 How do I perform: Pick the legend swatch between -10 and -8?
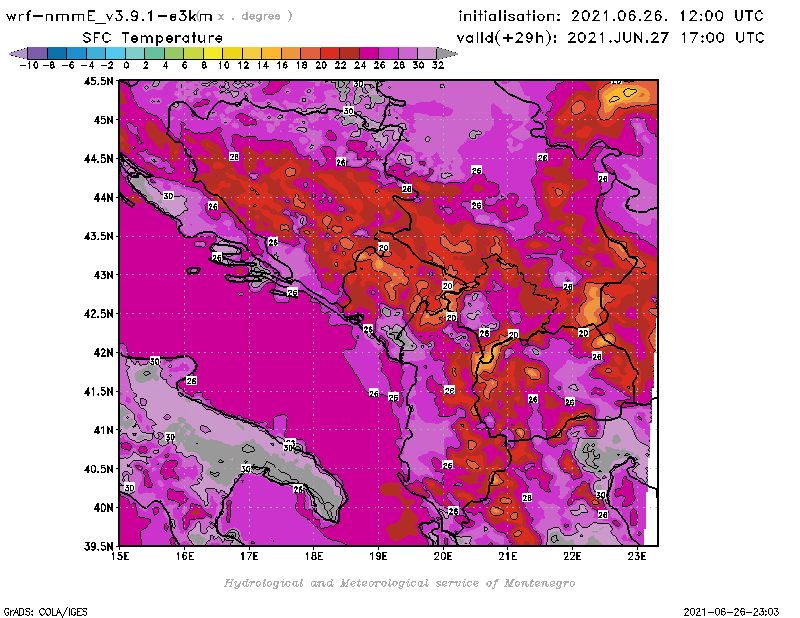coord(38,53)
